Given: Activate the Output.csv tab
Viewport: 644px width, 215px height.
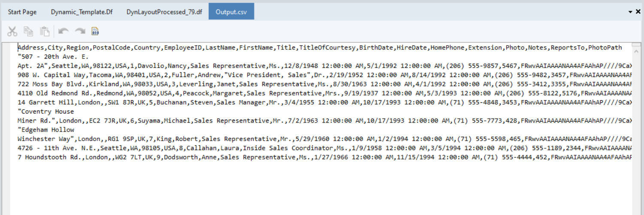Looking at the screenshot, I should [231, 12].
